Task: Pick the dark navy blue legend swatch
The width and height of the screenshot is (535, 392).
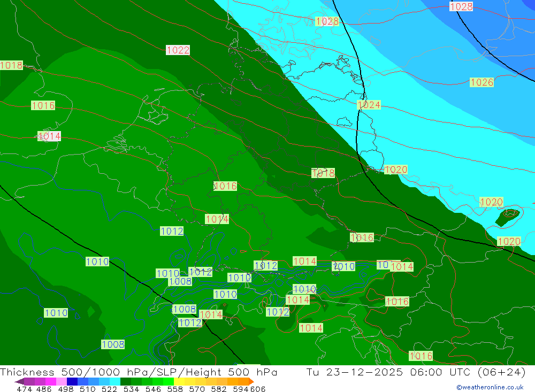Action: (x=72, y=381)
